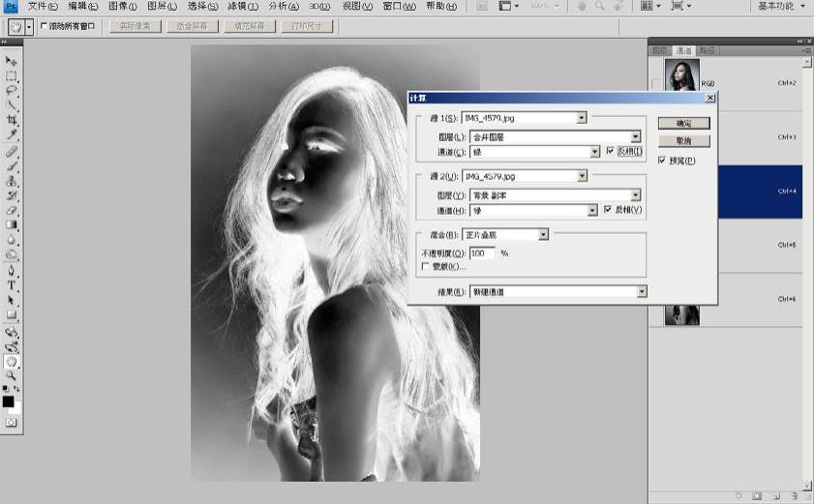Select the Lasso tool

click(11, 91)
